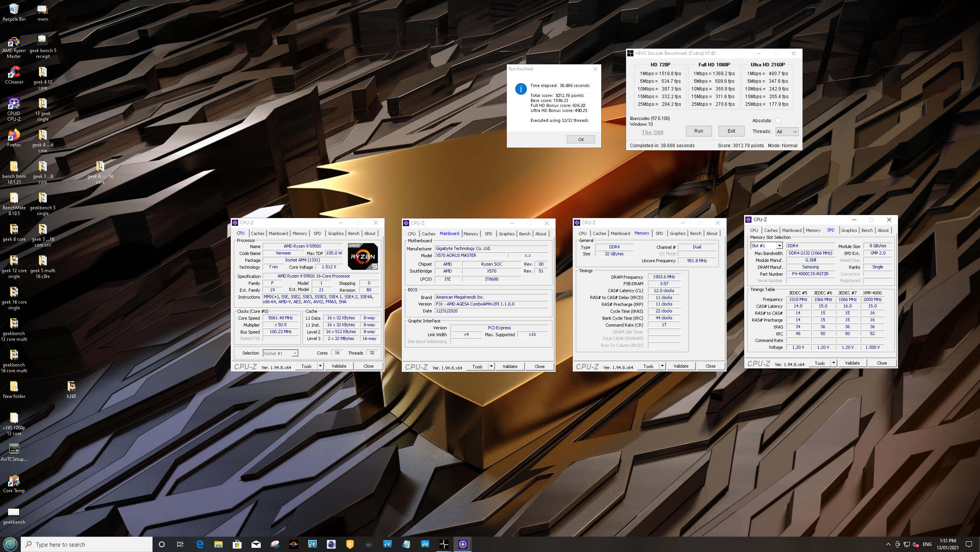Screen dimensions: 980x552
Task: Click BIOS version F31 field
Action: pyautogui.click(x=491, y=304)
